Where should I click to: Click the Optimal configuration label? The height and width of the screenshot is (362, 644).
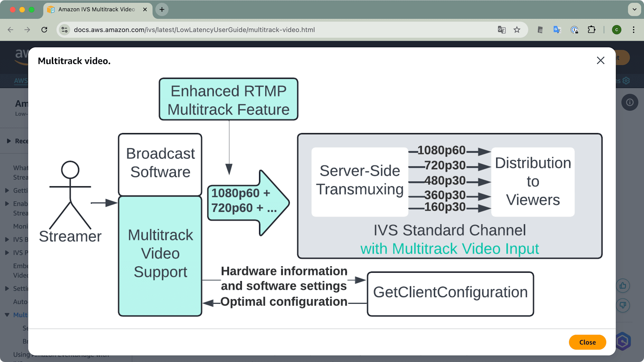[x=284, y=302]
